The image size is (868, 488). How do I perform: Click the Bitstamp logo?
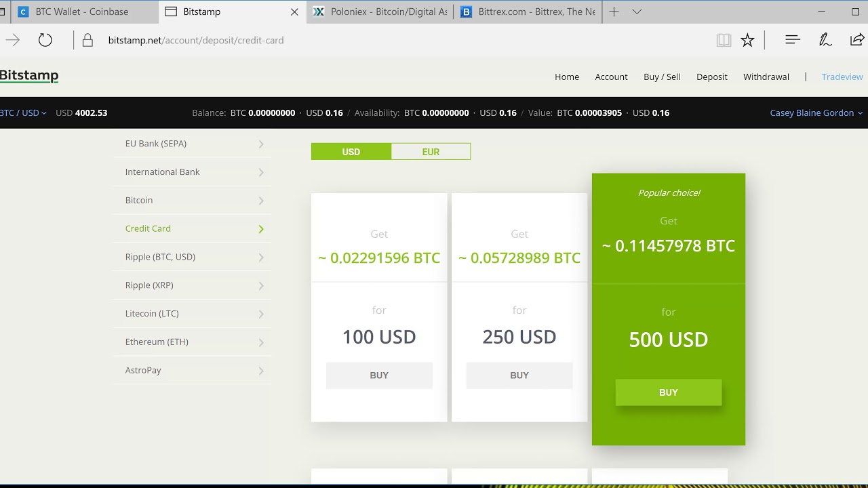click(x=29, y=76)
